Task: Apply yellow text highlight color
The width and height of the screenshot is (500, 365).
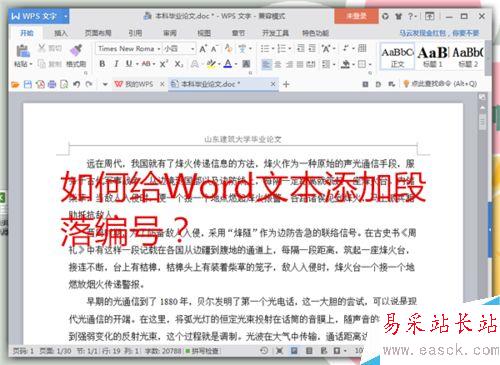Action: pos(211,64)
